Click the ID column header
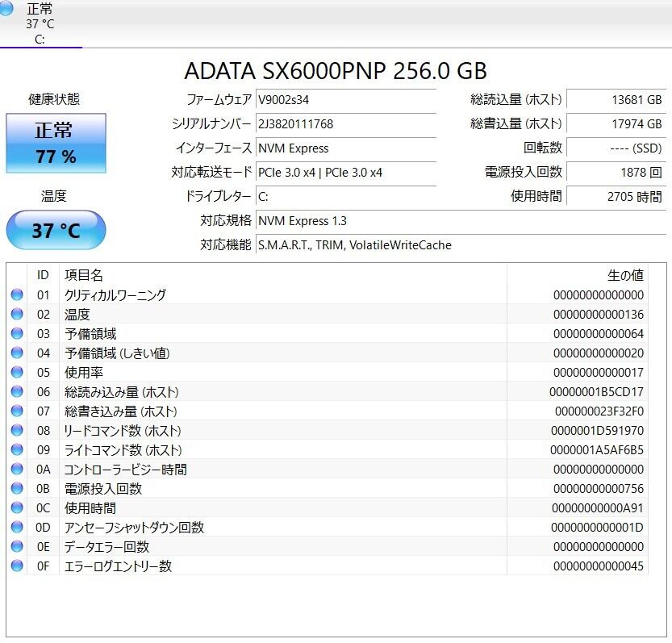The height and width of the screenshot is (643, 672). 44,275
